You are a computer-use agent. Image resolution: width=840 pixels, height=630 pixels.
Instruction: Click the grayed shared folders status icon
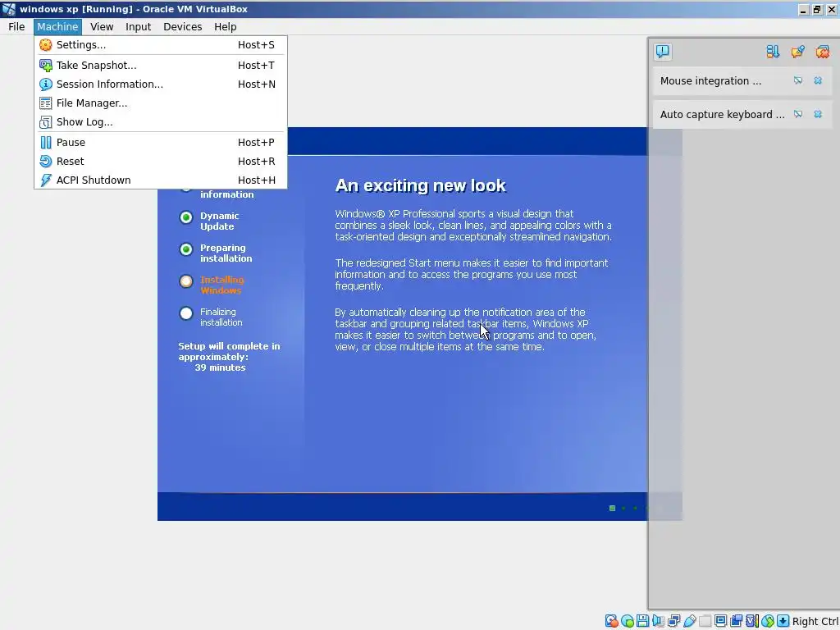tap(705, 621)
